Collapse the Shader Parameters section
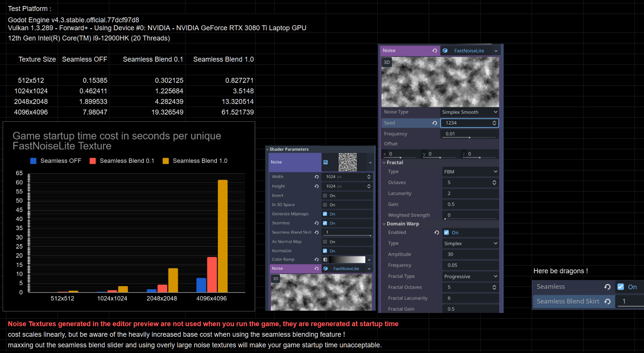Screen dimensions: 644x353 268,149
